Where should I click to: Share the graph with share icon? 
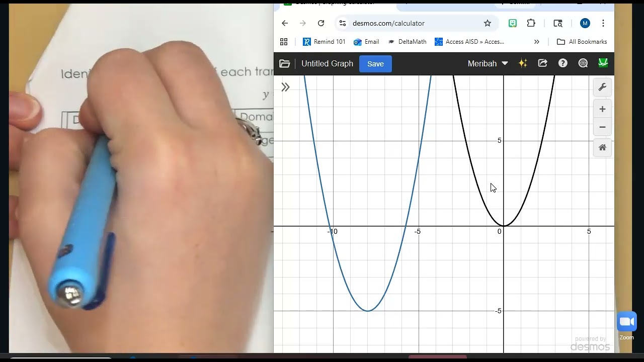point(543,63)
